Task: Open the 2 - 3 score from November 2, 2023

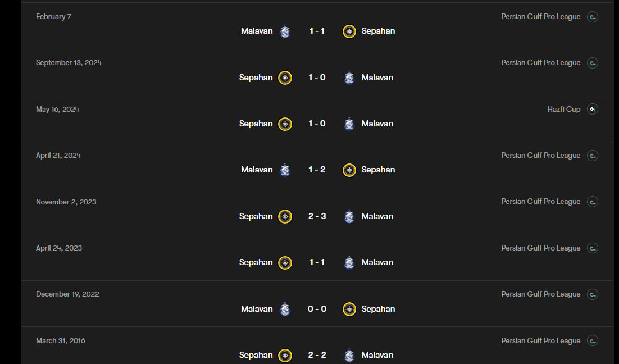Action: pos(317,216)
